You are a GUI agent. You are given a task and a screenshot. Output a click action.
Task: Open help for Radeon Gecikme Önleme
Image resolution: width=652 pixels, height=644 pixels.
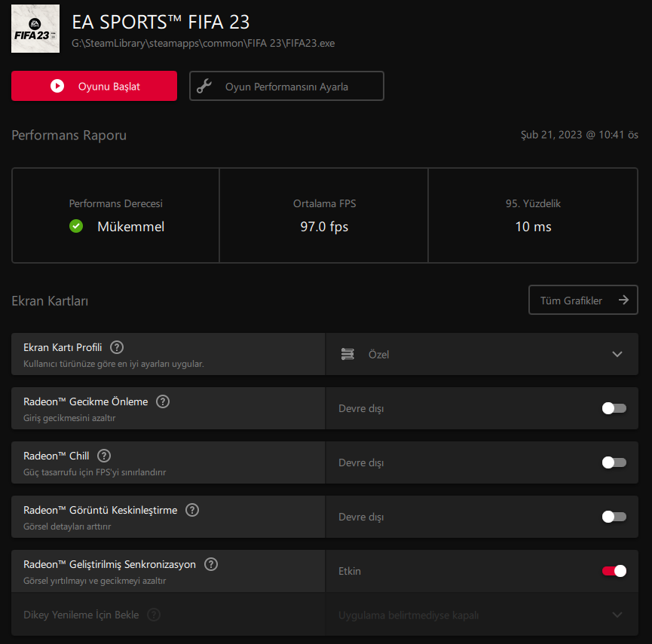163,401
